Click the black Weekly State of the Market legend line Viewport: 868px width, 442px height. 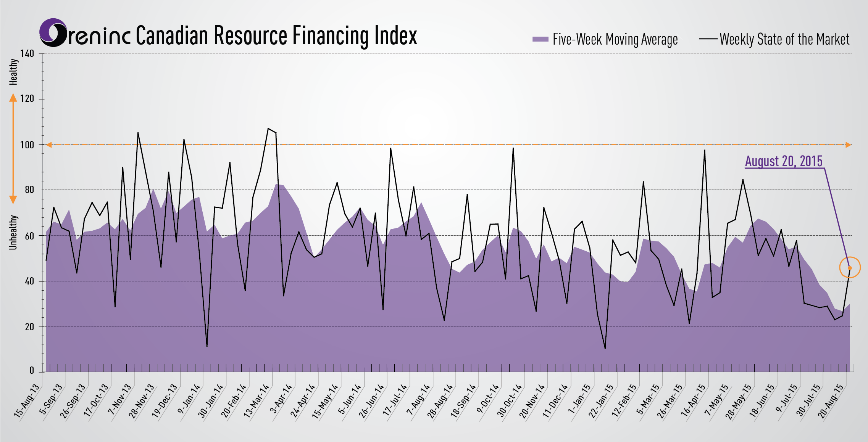[708, 39]
